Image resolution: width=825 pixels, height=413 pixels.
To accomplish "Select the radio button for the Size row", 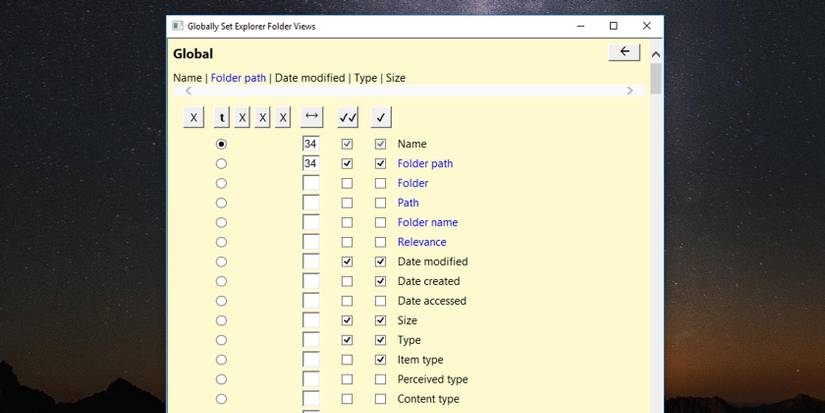I will (x=222, y=320).
